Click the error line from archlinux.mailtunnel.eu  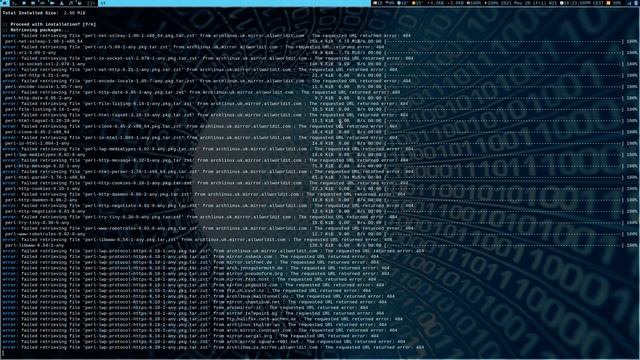(198, 296)
